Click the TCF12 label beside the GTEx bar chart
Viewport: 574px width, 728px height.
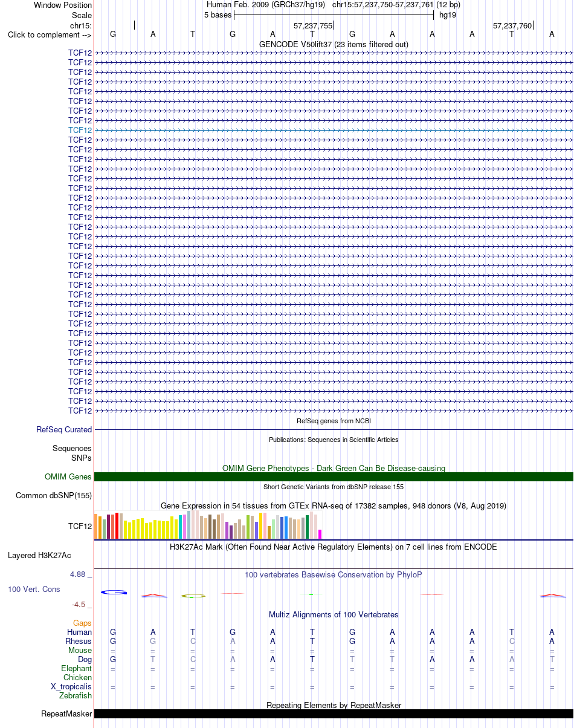pos(80,527)
